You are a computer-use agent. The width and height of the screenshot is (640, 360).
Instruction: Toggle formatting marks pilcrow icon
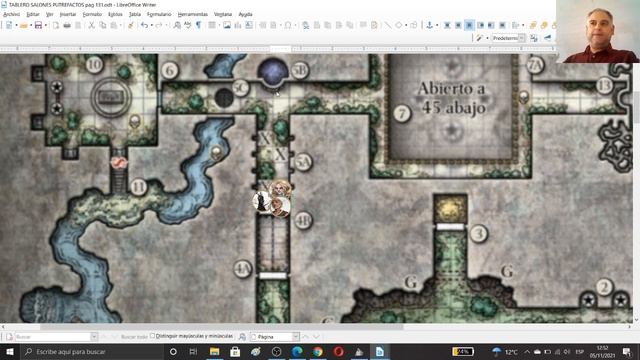click(x=198, y=25)
